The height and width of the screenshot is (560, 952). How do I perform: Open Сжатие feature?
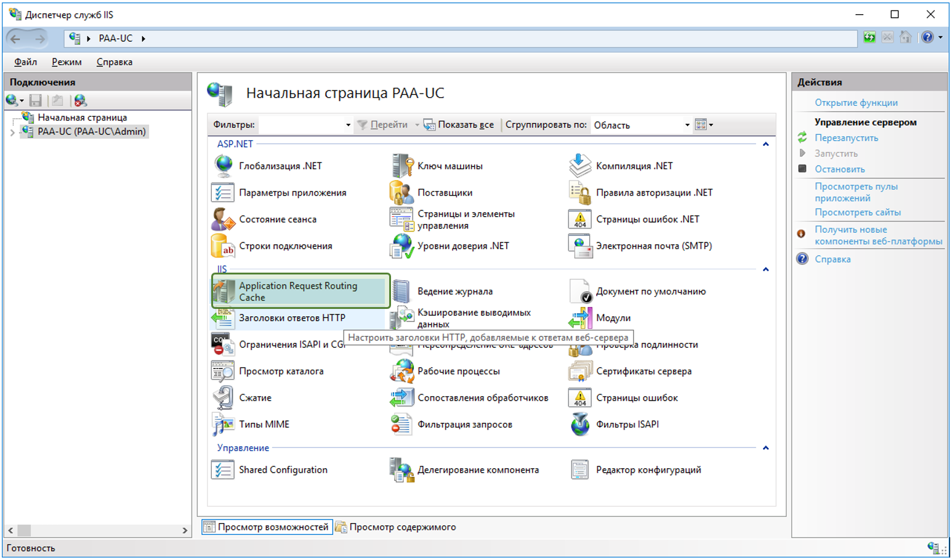242,398
